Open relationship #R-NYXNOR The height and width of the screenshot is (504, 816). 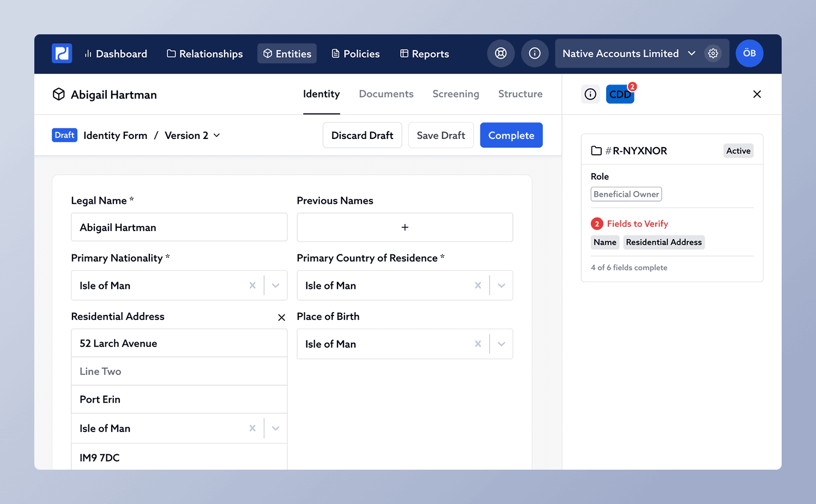click(x=636, y=151)
